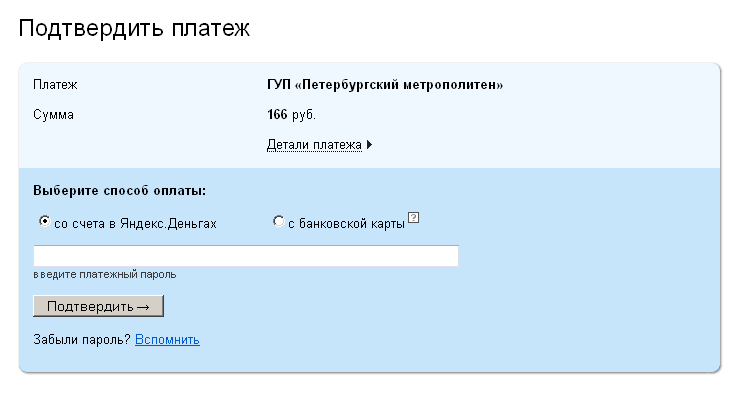Screen dimensions: 744x398
Task: Click the Подтвердить платеж page heading
Action: click(134, 28)
